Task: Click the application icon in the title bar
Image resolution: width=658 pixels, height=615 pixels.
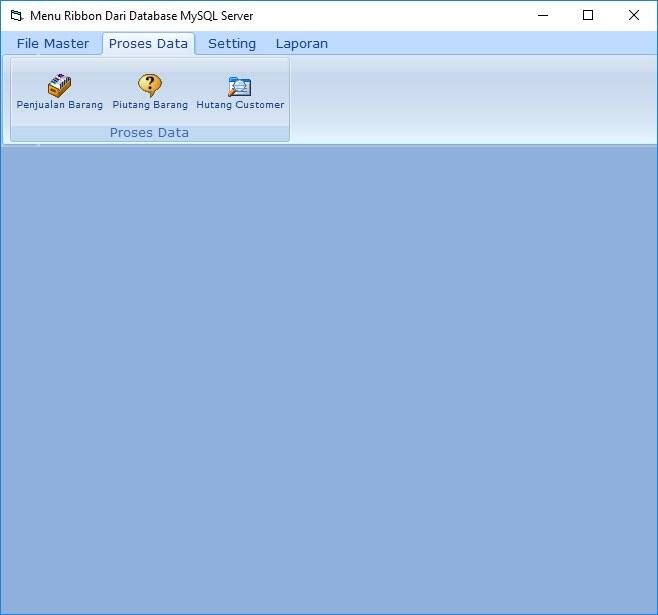Action: [x=17, y=16]
